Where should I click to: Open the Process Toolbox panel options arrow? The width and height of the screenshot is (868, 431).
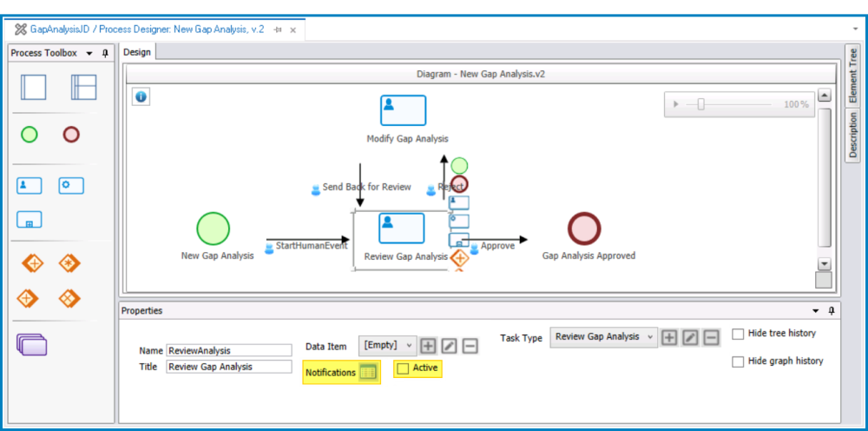click(x=89, y=54)
